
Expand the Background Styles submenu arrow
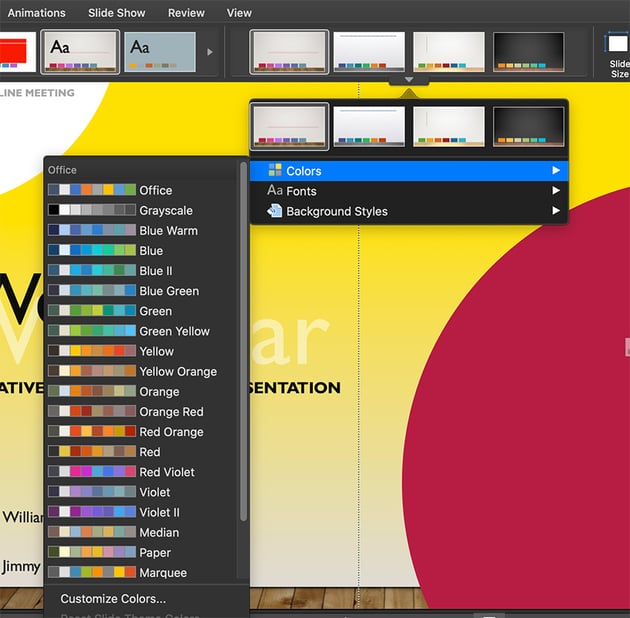pos(556,211)
